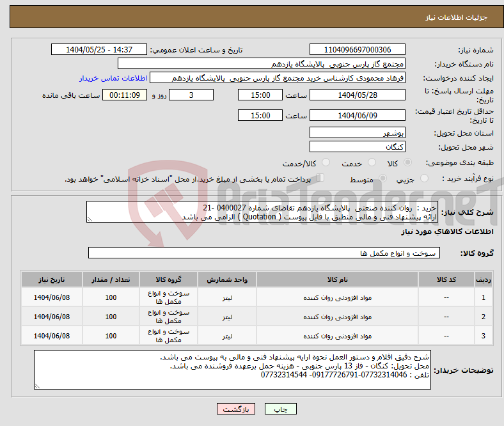The height and width of the screenshot is (426, 504).
Task: Click need date 1404/06/08 in row 2
Action: 52,317
